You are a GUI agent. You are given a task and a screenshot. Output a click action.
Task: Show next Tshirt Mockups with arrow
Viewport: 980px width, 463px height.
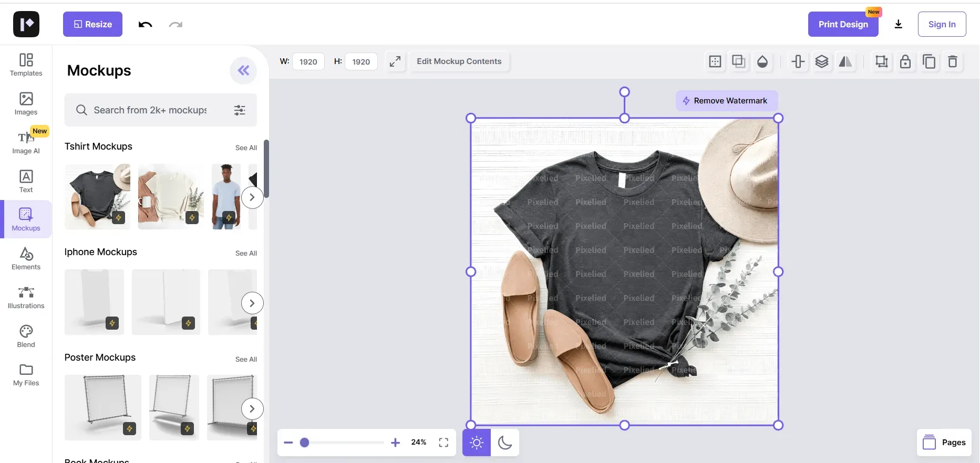(x=252, y=197)
